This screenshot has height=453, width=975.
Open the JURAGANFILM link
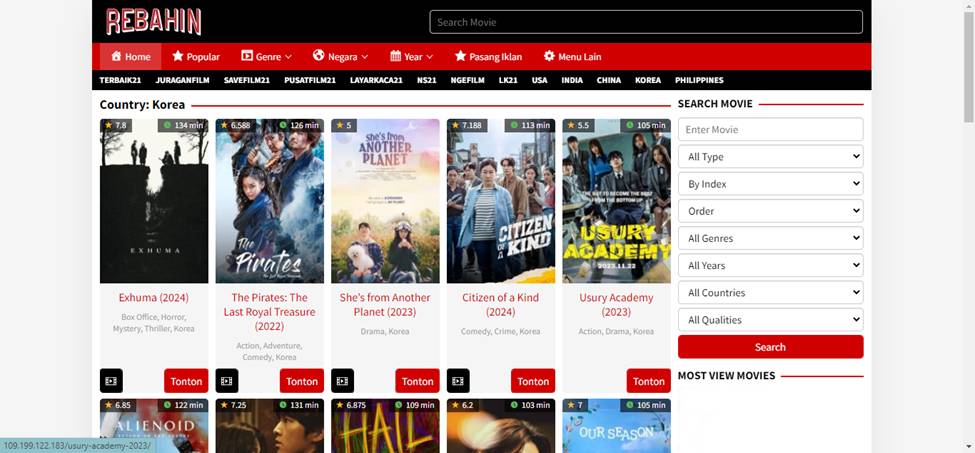click(x=182, y=80)
